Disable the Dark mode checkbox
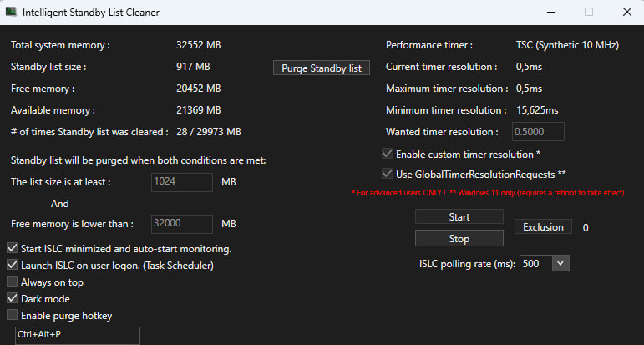644x345 pixels. coord(13,298)
